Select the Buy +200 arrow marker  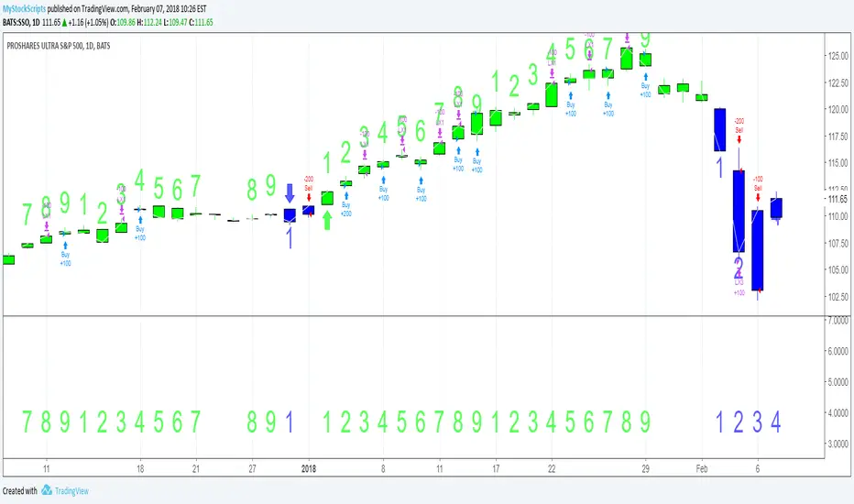pyautogui.click(x=346, y=205)
